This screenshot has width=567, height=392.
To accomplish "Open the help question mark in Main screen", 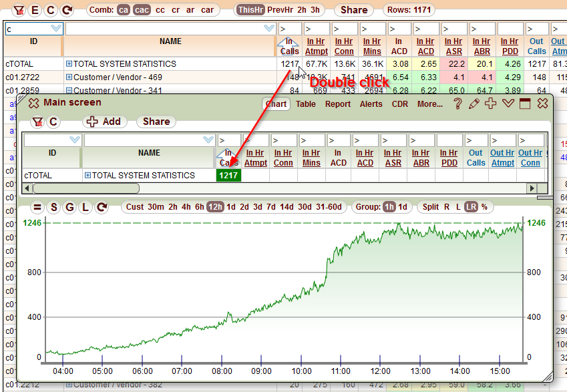I will pyautogui.click(x=457, y=104).
